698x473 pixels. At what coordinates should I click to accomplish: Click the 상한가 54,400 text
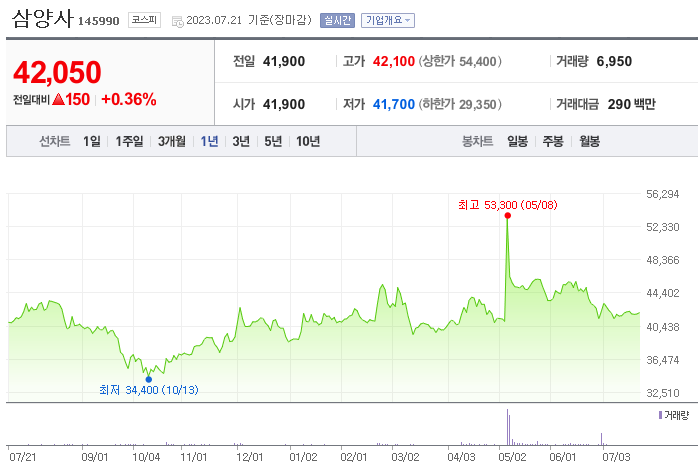pos(460,61)
